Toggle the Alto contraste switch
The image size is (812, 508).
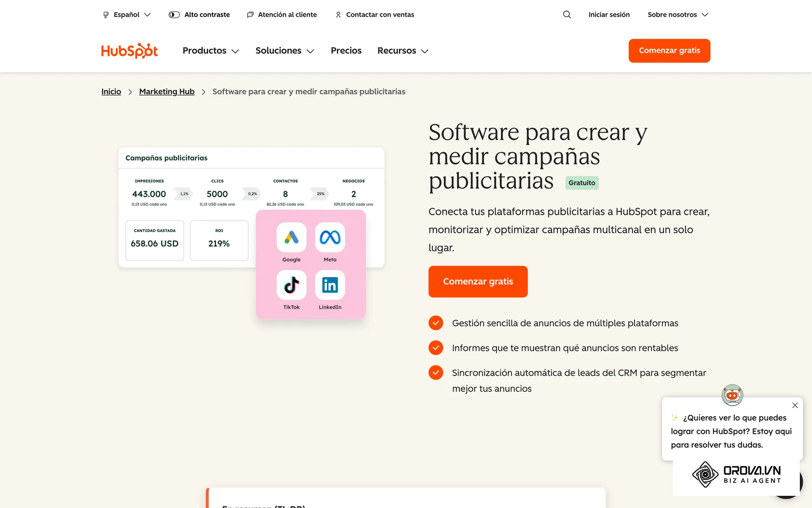coord(174,15)
